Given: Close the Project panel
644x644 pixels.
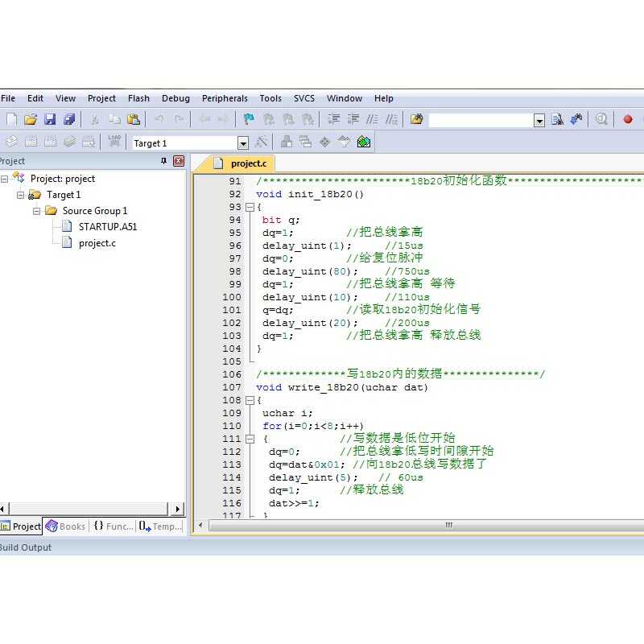Looking at the screenshot, I should 179,160.
